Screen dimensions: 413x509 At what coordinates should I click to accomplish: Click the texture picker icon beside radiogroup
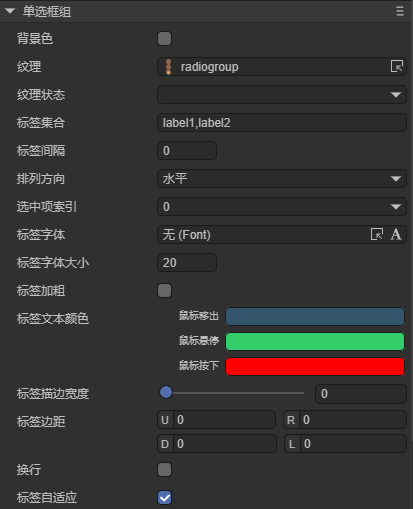click(x=397, y=66)
